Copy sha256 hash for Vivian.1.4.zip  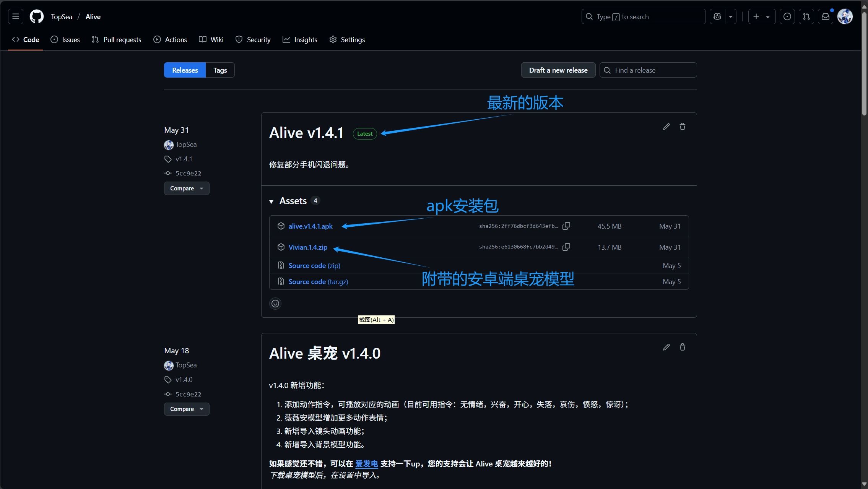[566, 247]
